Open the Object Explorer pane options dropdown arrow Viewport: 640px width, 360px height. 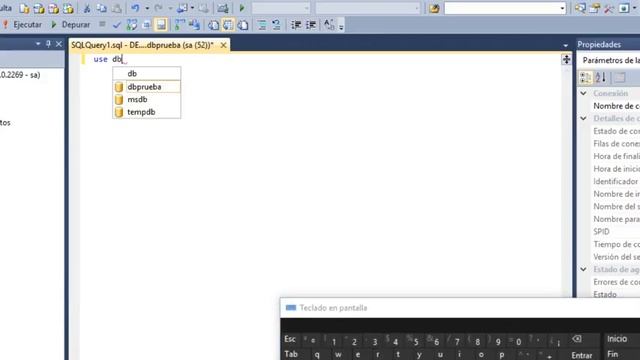38,44
